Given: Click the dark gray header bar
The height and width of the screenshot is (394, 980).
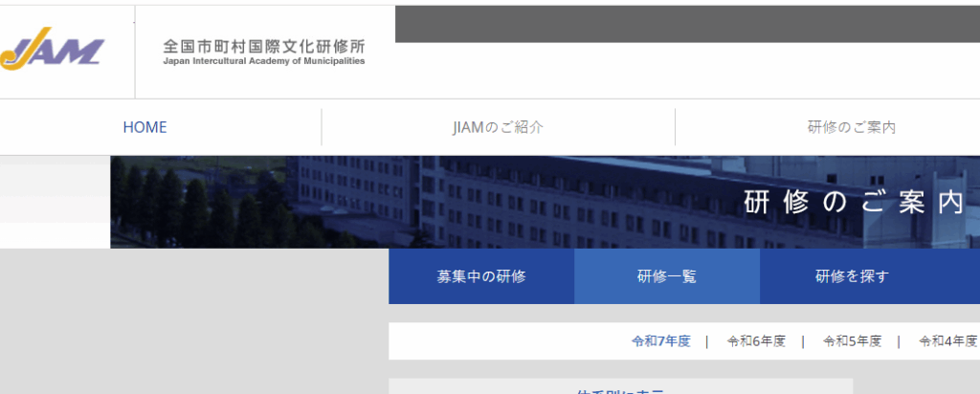Looking at the screenshot, I should [x=686, y=24].
